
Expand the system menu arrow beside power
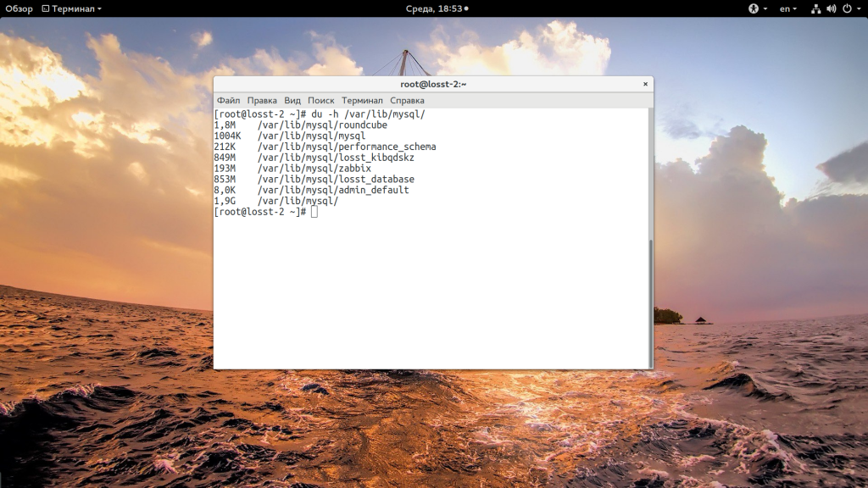click(x=859, y=8)
